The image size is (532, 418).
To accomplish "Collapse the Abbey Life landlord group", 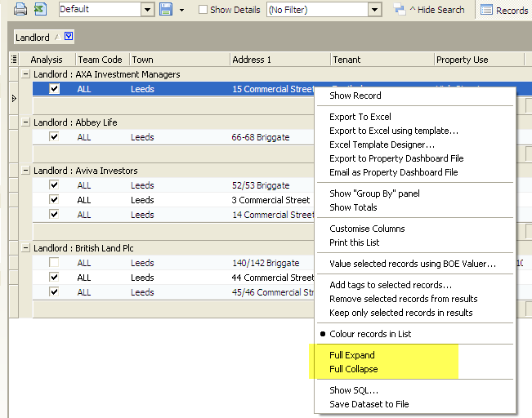I will click(25, 122).
